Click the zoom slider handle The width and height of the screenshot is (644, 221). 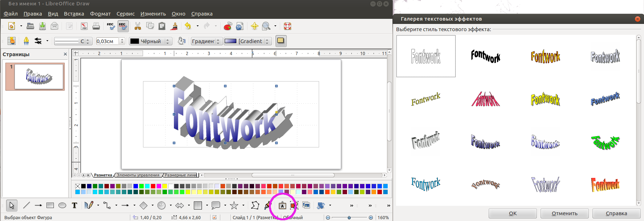349,217
